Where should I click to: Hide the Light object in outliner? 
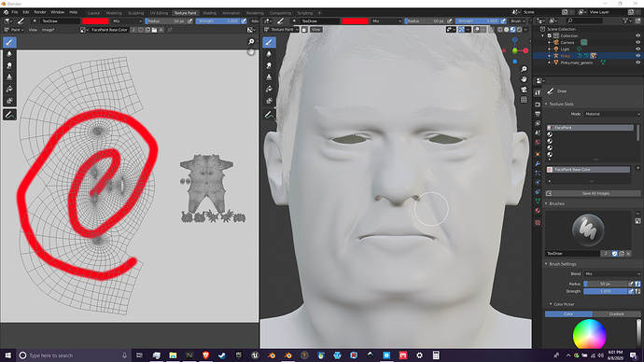(x=637, y=49)
